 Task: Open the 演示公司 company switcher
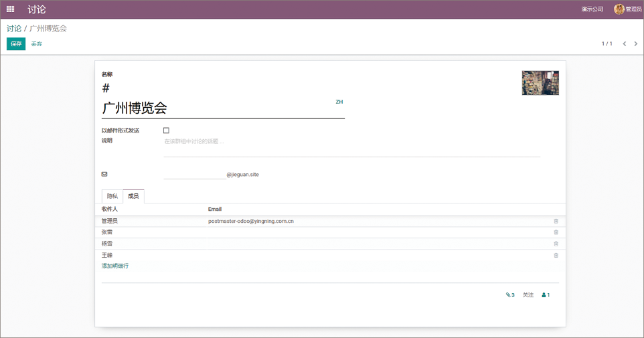(x=592, y=9)
